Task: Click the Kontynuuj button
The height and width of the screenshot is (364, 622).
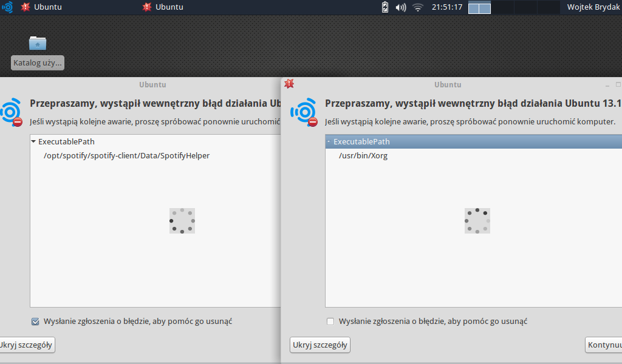Action: tap(604, 345)
